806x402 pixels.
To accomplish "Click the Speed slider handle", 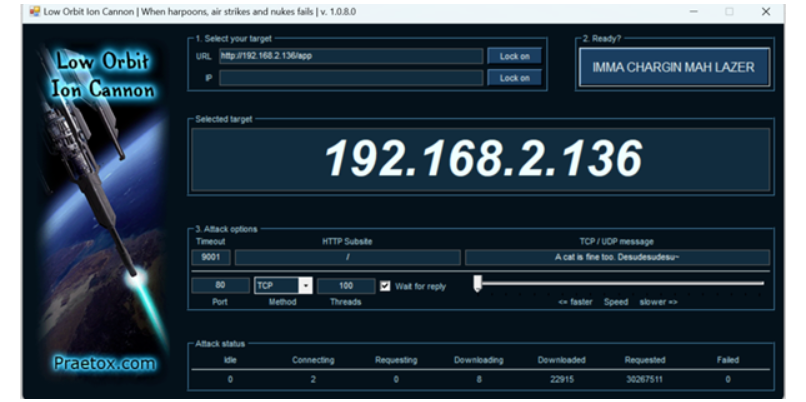I will tap(478, 284).
